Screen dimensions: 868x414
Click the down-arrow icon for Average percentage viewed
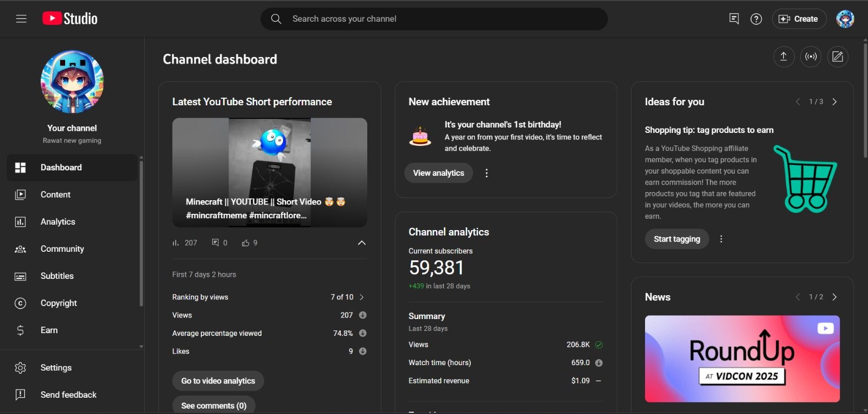(363, 333)
